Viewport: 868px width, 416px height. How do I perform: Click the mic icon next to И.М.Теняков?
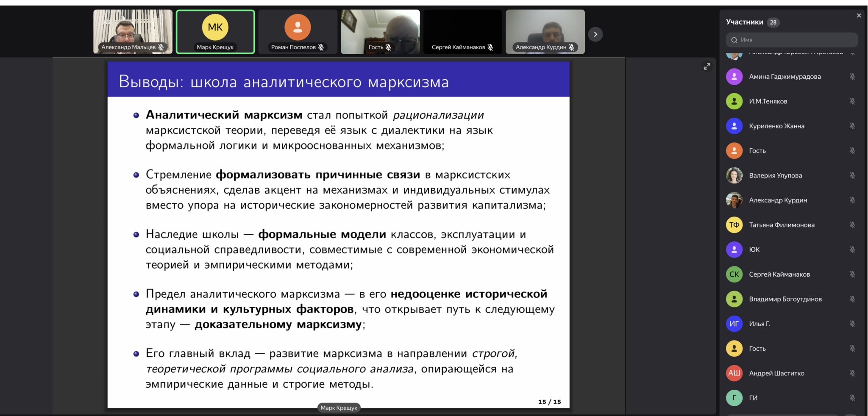click(852, 101)
